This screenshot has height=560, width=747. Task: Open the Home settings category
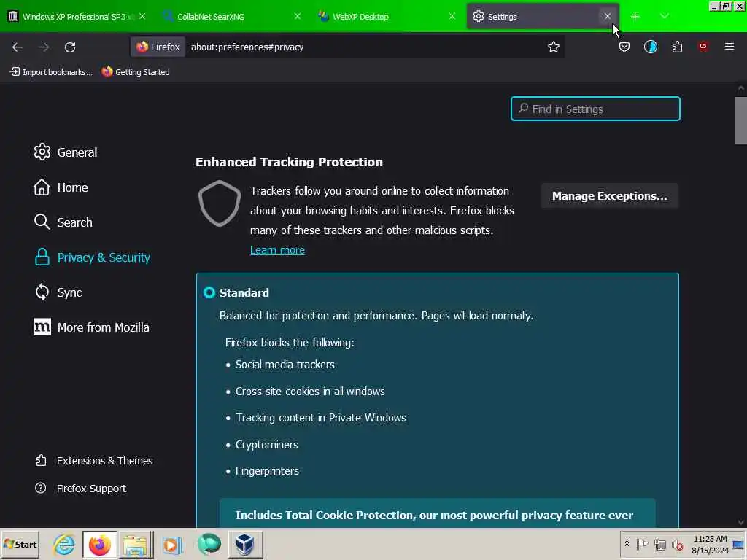[x=61, y=187]
